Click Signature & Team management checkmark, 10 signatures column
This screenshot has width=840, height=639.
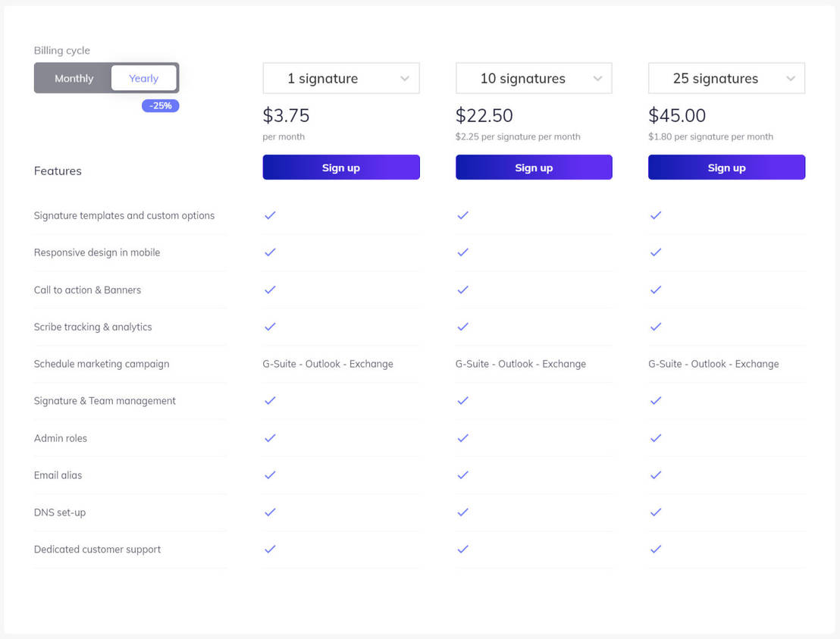click(462, 401)
